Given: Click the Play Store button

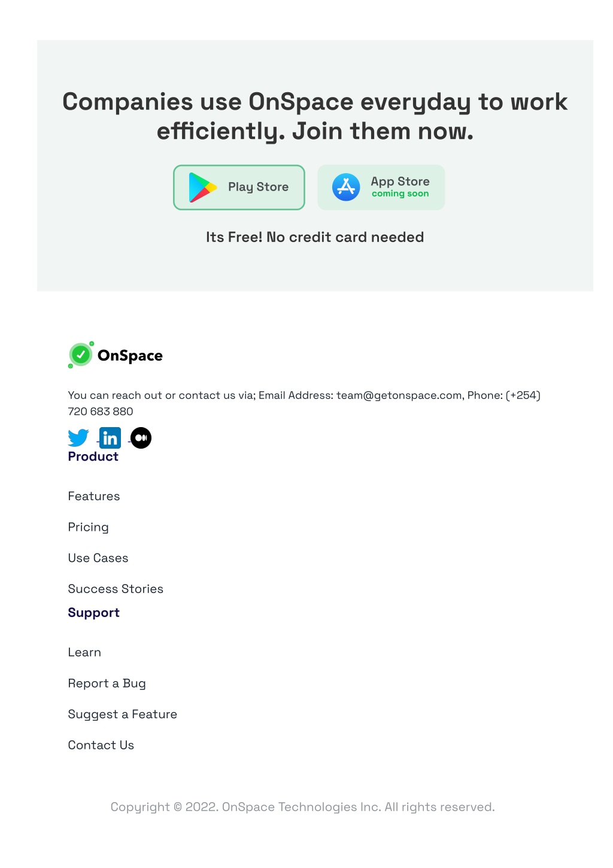Looking at the screenshot, I should coord(239,187).
